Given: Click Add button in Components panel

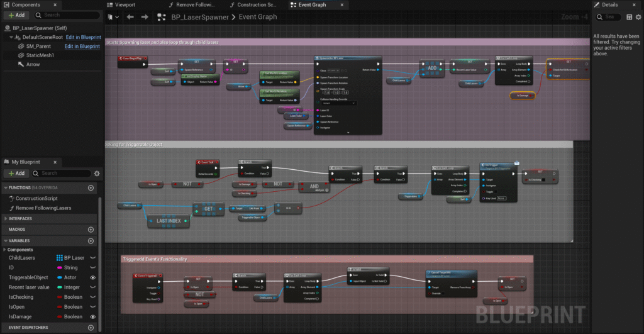Looking at the screenshot, I should pos(16,15).
